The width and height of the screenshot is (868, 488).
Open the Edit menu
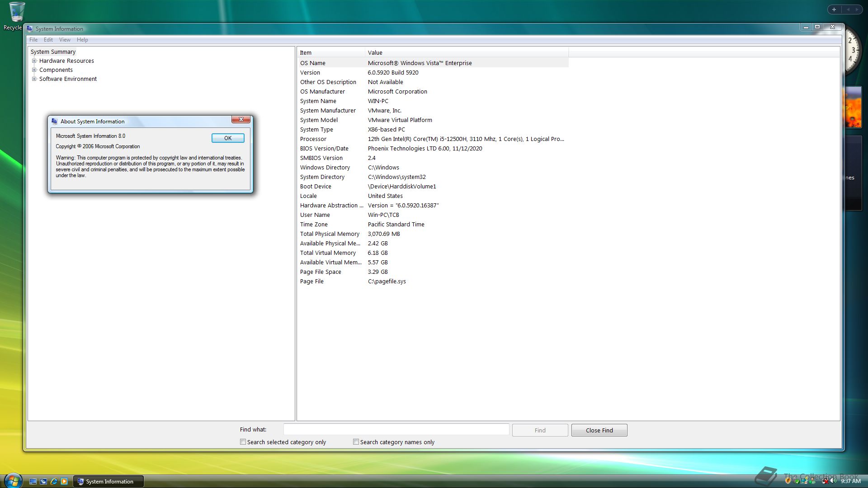point(48,40)
